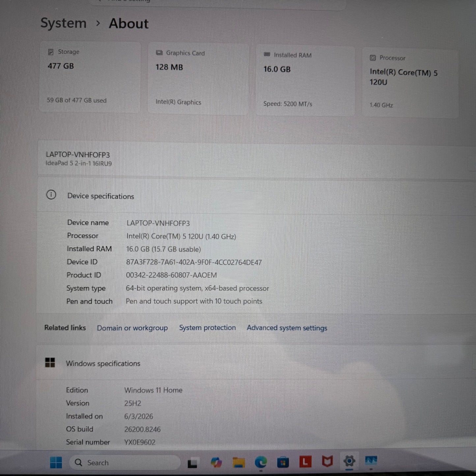Open the blue graph monitor taskbar app
The image size is (476, 476).
(371, 461)
